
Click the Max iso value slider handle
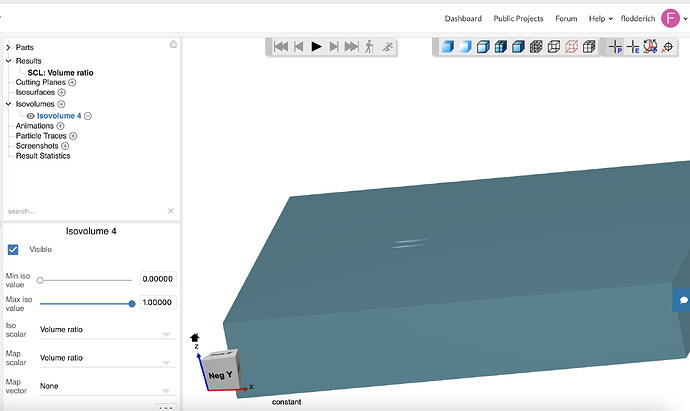tap(132, 304)
